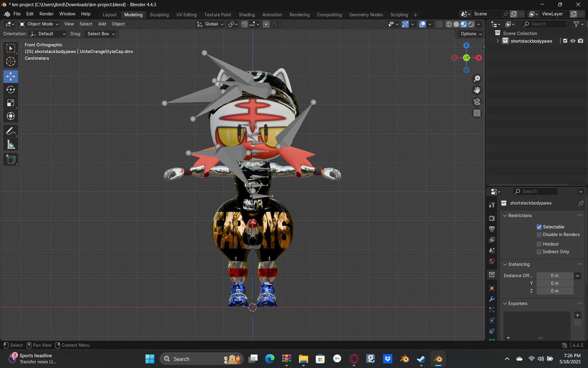Open the Default orientation dropdown

47,34
